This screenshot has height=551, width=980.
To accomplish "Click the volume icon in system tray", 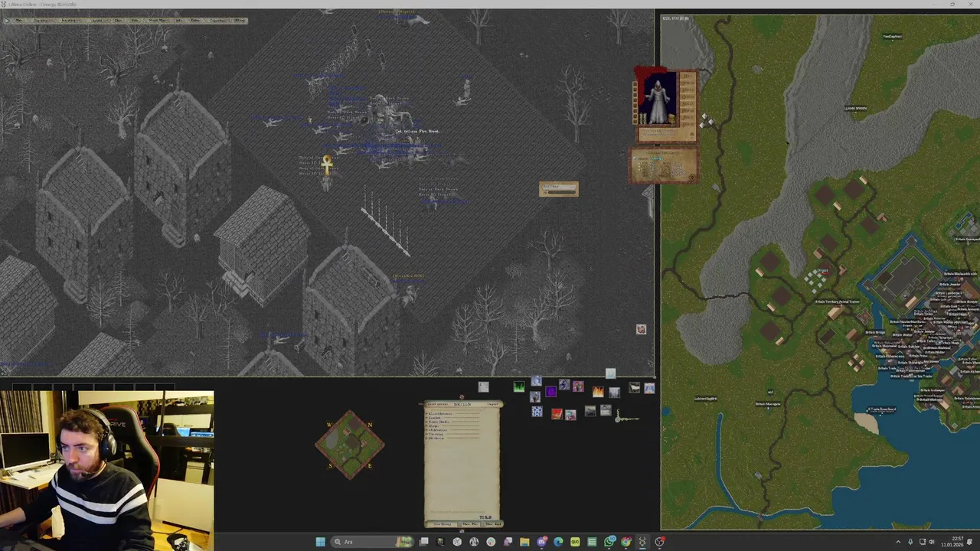I will pyautogui.click(x=931, y=542).
